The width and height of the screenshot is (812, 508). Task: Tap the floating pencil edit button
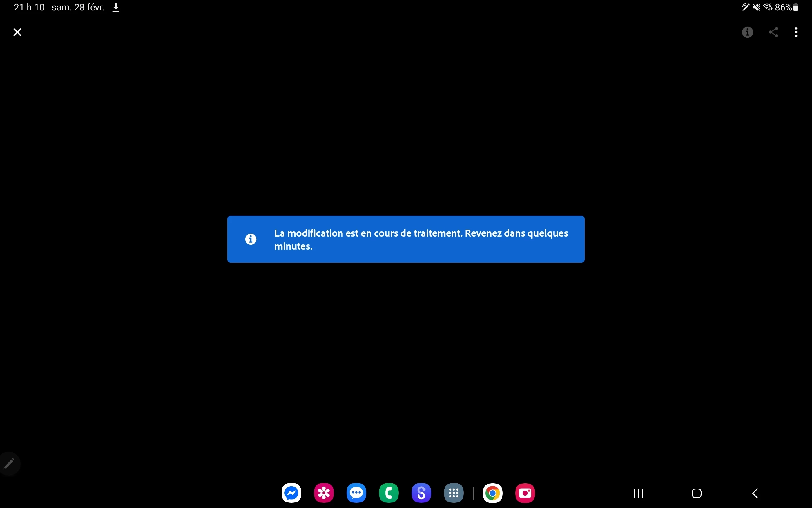coord(9,464)
